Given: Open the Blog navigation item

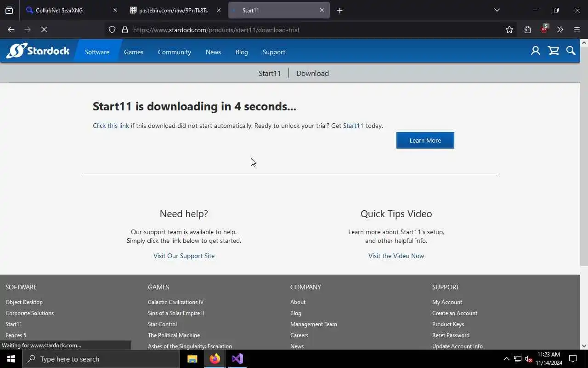Looking at the screenshot, I should click(x=242, y=52).
